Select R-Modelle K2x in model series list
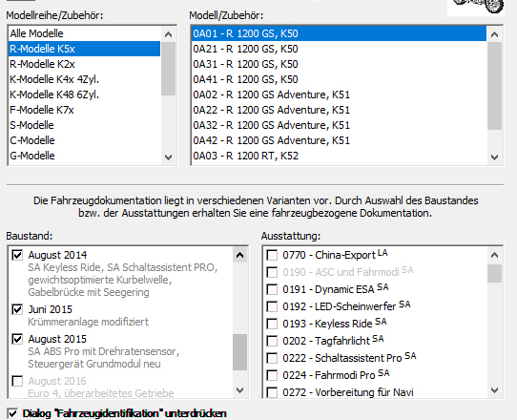The width and height of the screenshot is (517, 420). [x=84, y=64]
